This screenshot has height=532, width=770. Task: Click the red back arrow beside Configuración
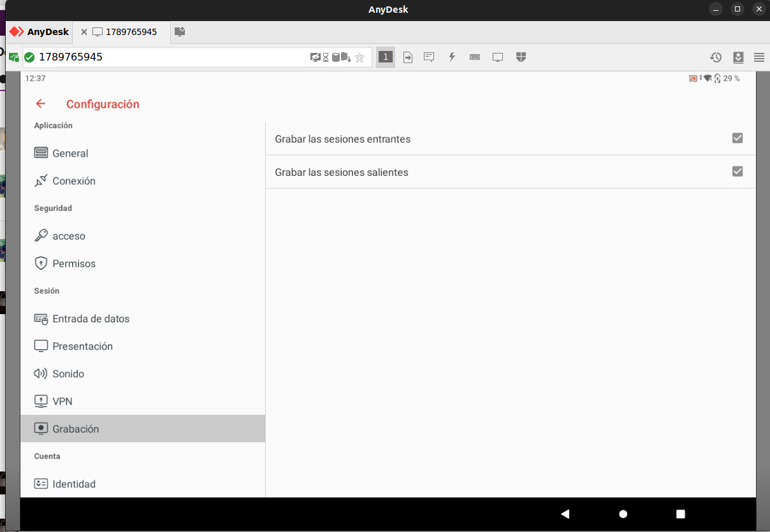tap(41, 104)
